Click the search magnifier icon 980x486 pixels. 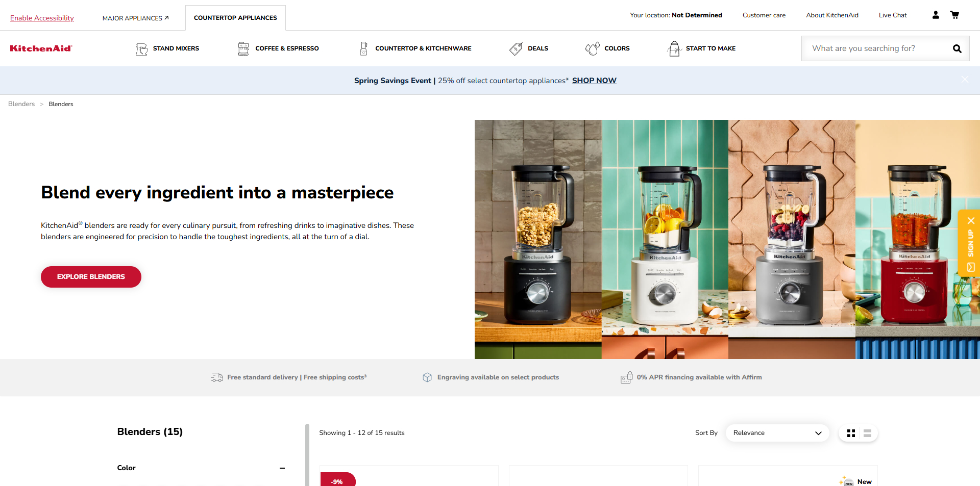(957, 48)
